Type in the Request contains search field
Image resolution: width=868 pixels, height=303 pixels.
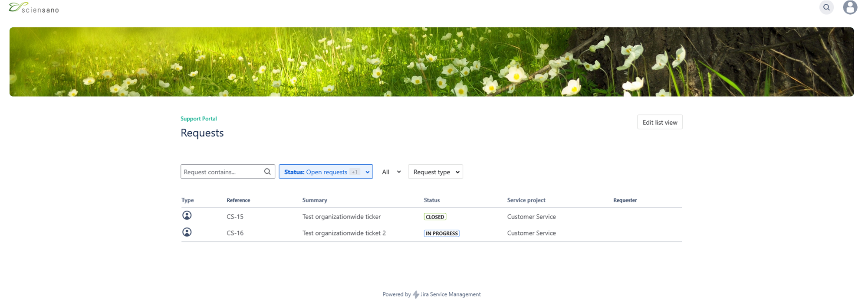click(221, 172)
